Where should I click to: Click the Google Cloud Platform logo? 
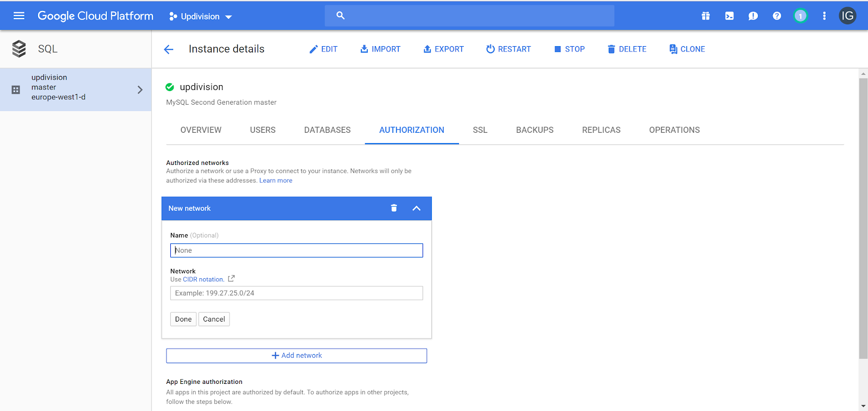click(x=95, y=16)
